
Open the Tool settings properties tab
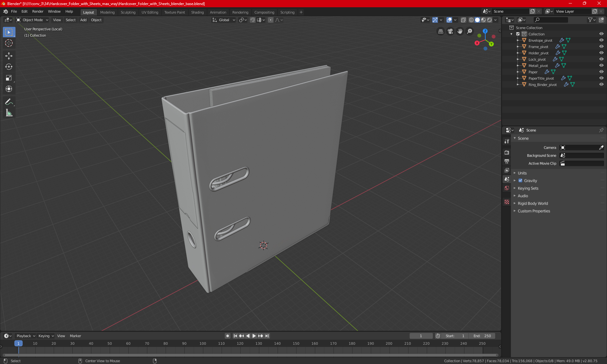[x=507, y=141]
